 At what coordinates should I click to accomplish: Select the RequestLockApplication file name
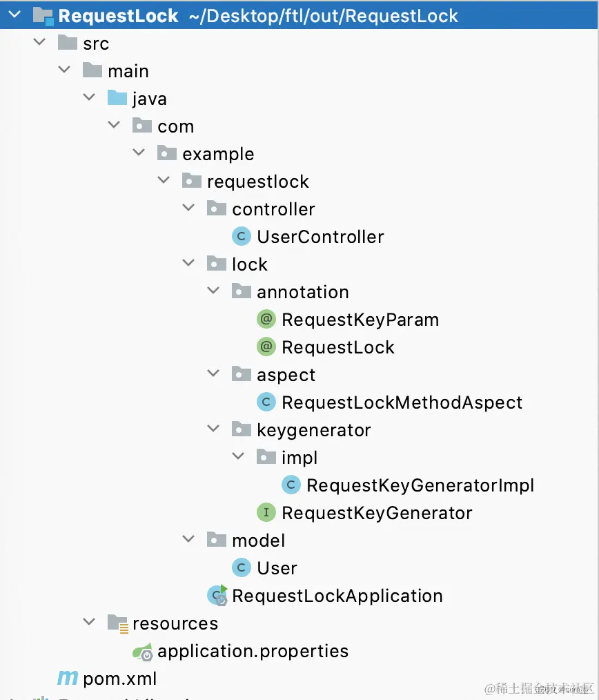337,596
